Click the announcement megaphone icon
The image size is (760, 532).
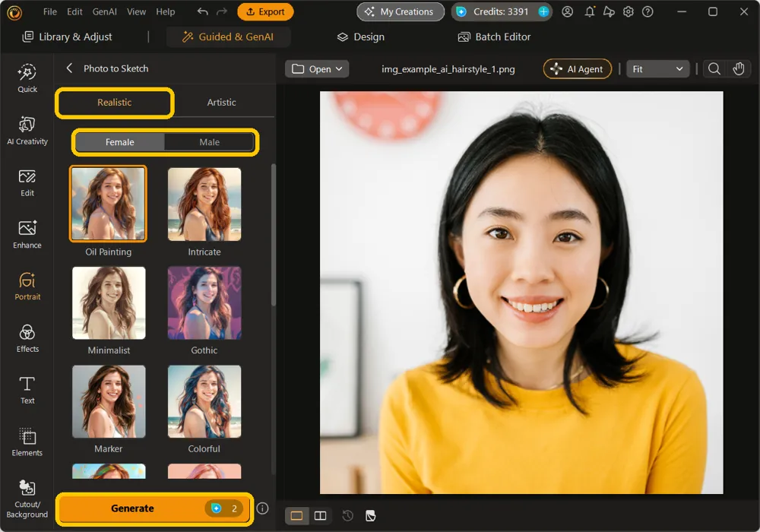tap(609, 11)
